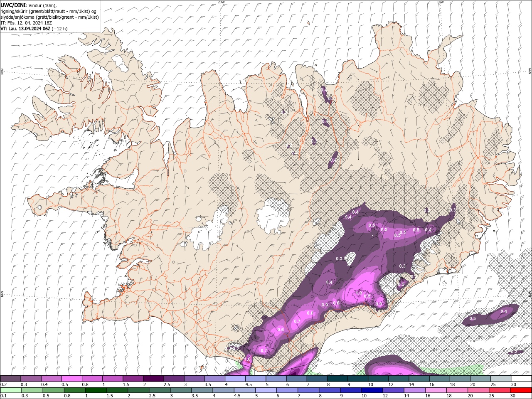Viewport: 532px width, 399px height.
Task: Select upper legend swatch starting at 1.5
Action: [x=133, y=379]
